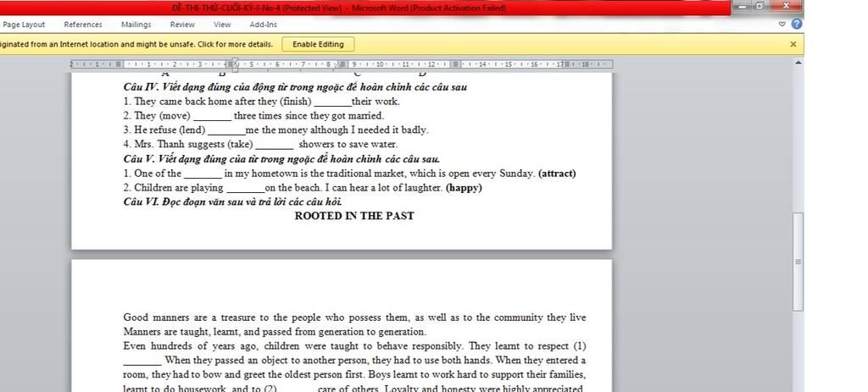
Task: Close the Protected View message bar
Action: pyautogui.click(x=793, y=44)
